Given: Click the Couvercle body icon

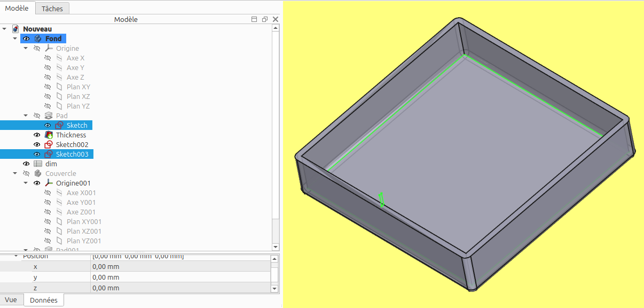Looking at the screenshot, I should tap(38, 173).
